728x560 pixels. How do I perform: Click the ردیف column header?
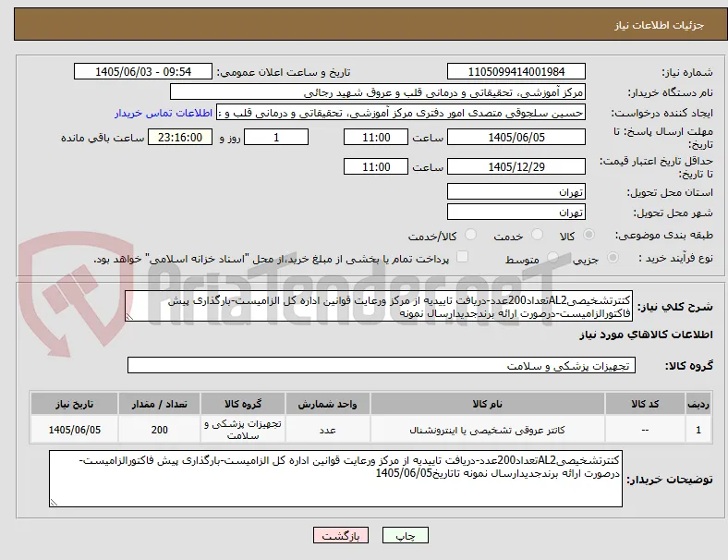[698, 404]
